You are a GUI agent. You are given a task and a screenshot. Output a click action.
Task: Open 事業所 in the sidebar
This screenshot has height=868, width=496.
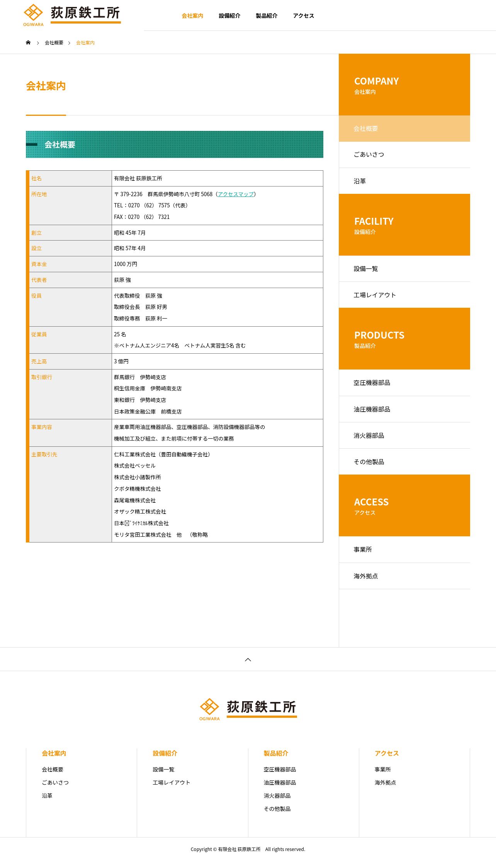click(x=404, y=549)
